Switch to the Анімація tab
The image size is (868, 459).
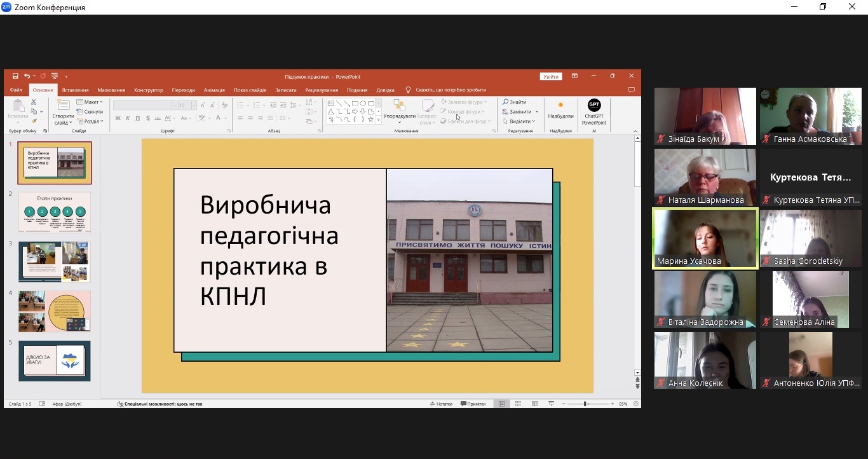pos(214,90)
